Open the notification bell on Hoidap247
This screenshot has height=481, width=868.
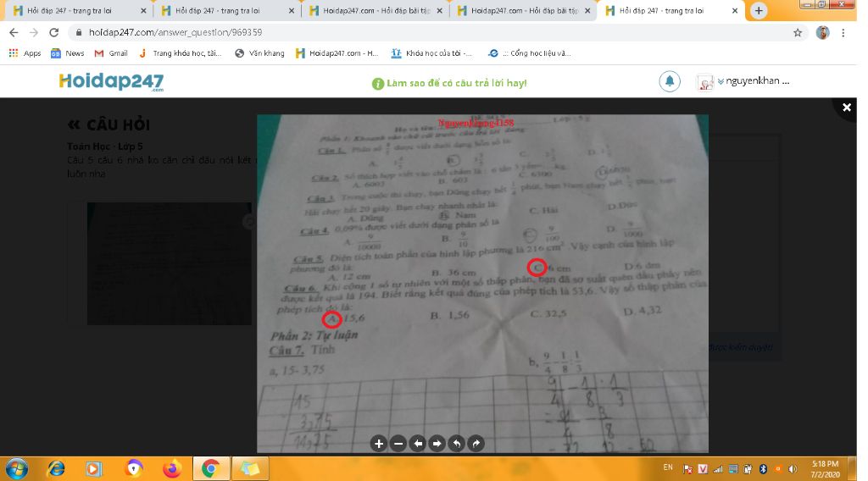click(670, 82)
